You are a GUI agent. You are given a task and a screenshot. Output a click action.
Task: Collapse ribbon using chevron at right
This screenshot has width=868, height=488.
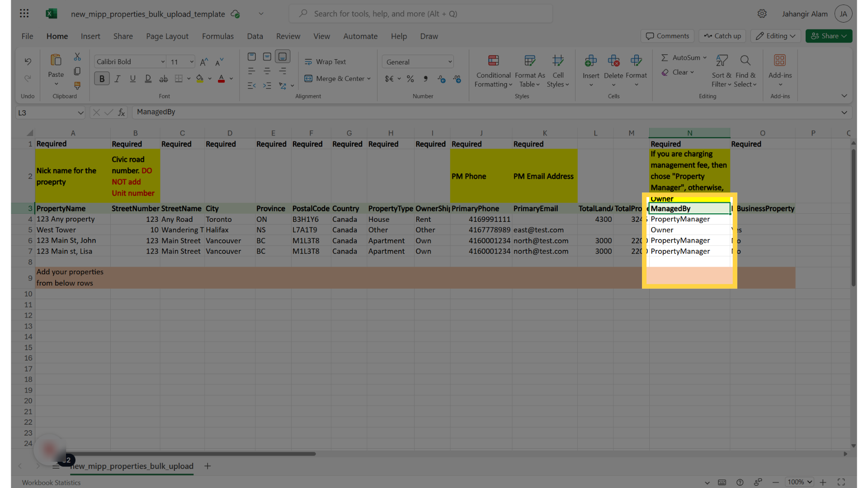coord(844,96)
